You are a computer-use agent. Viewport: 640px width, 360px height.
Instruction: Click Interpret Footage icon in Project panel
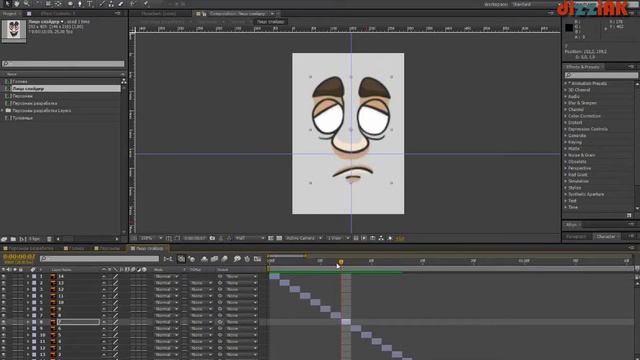tap(4, 239)
